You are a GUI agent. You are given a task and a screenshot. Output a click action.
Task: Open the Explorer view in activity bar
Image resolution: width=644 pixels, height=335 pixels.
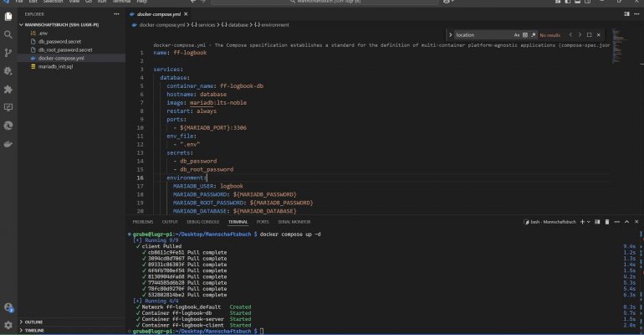point(8,17)
